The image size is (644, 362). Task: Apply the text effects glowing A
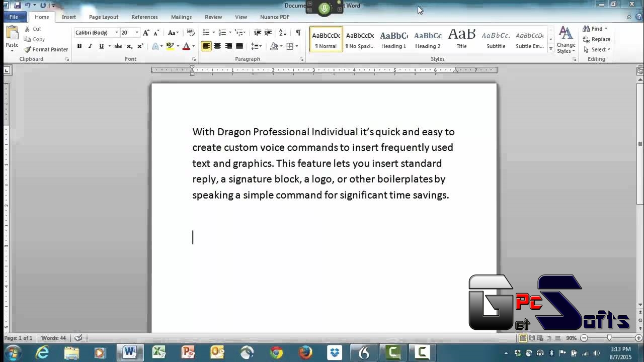coord(155,46)
